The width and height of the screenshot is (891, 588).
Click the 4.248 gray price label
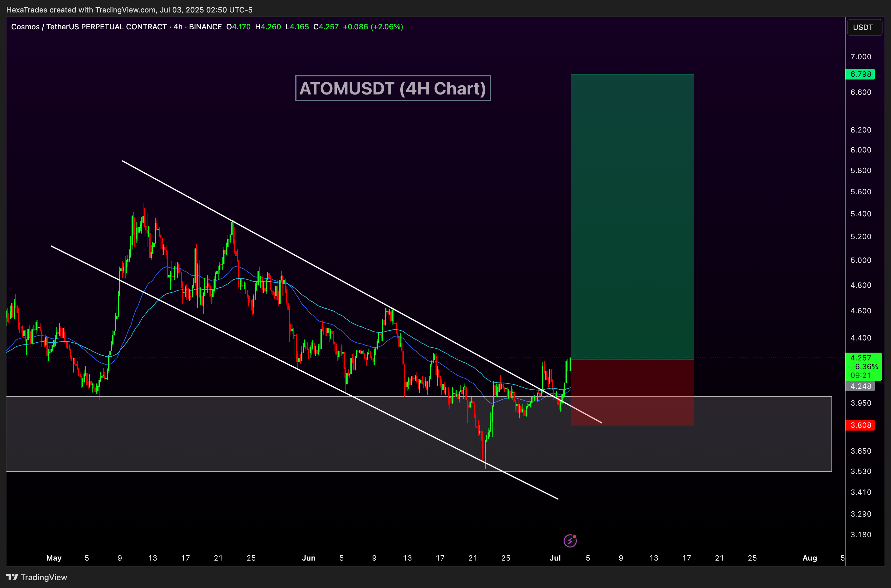[860, 386]
